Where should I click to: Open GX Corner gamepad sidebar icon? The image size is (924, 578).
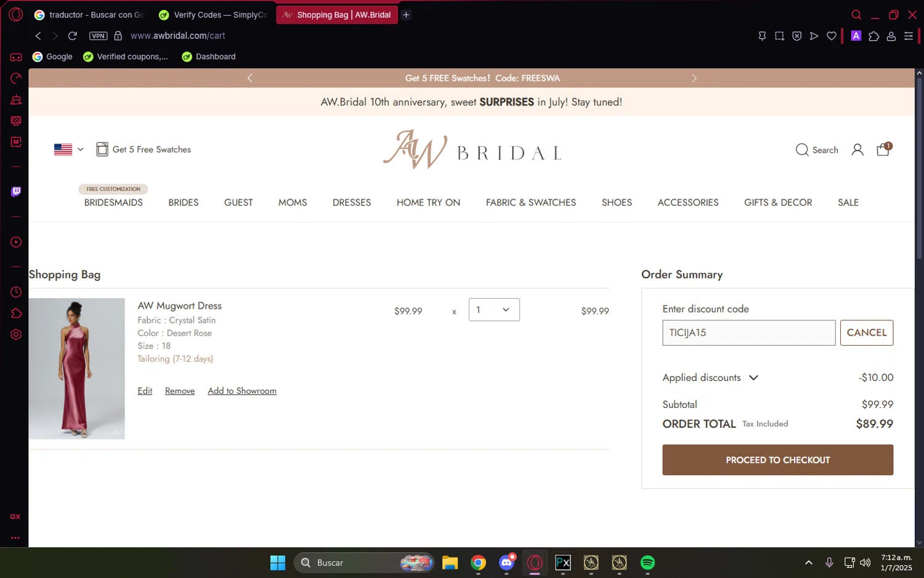click(16, 57)
